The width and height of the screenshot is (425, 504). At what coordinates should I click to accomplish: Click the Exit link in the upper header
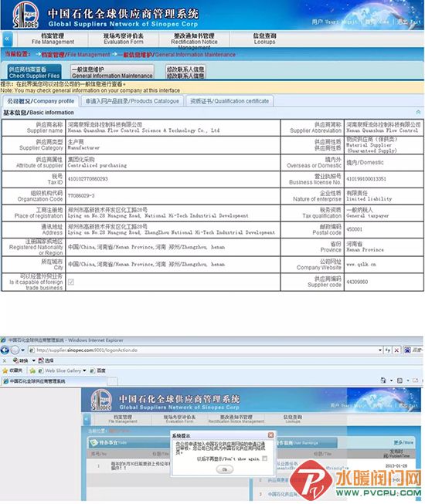point(409,22)
